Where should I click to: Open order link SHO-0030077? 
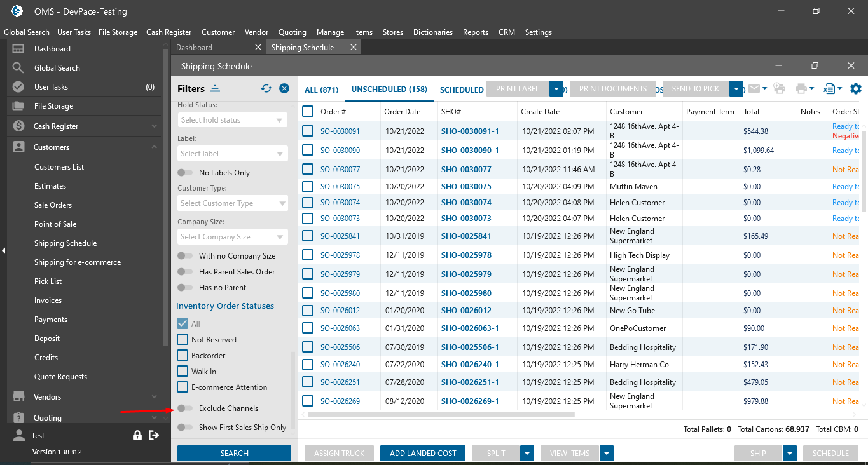(466, 170)
